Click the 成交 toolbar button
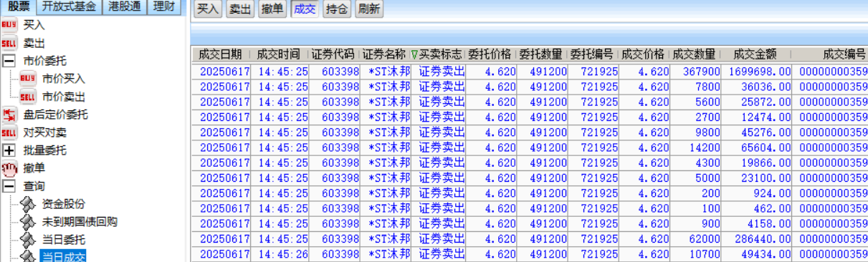The image size is (868, 262). (305, 9)
